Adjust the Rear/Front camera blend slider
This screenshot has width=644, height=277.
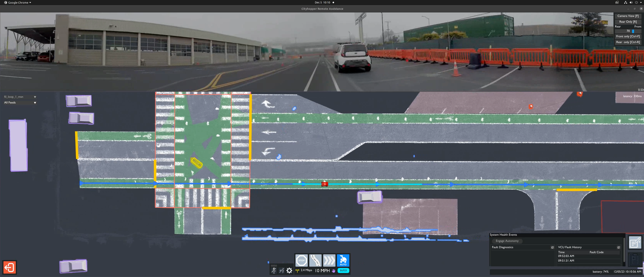[628, 31]
